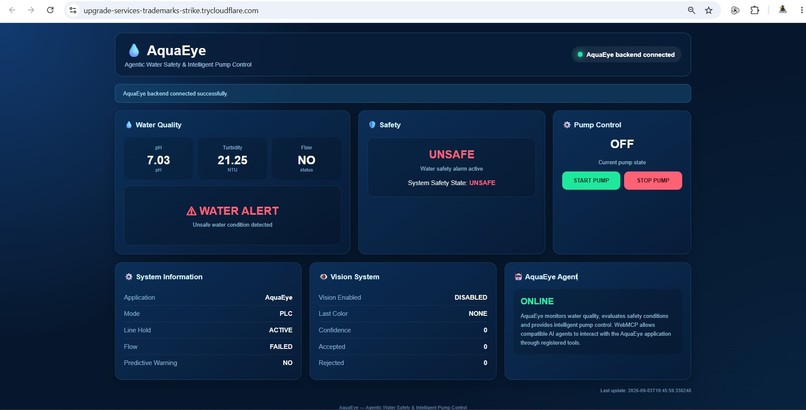Click the Line Hold ACTIVE value
The image size is (806, 410).
click(x=281, y=330)
